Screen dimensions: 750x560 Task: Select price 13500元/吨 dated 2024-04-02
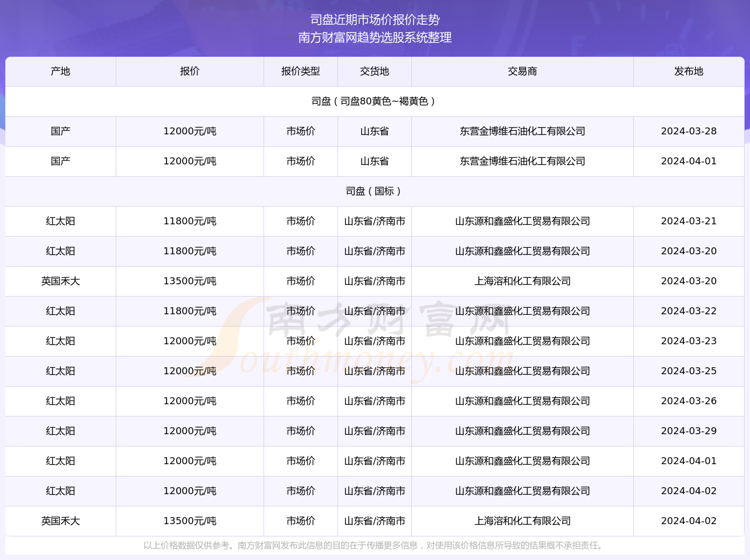190,521
